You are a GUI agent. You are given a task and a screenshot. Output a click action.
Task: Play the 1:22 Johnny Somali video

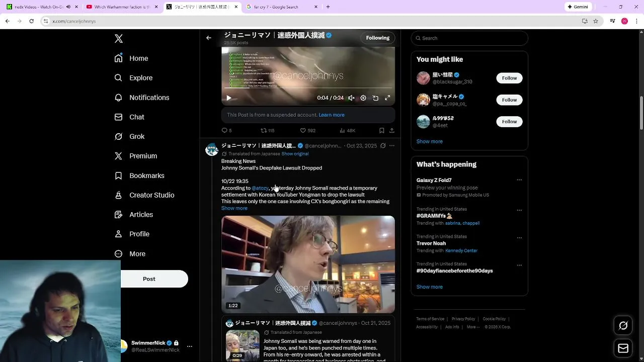(308, 264)
